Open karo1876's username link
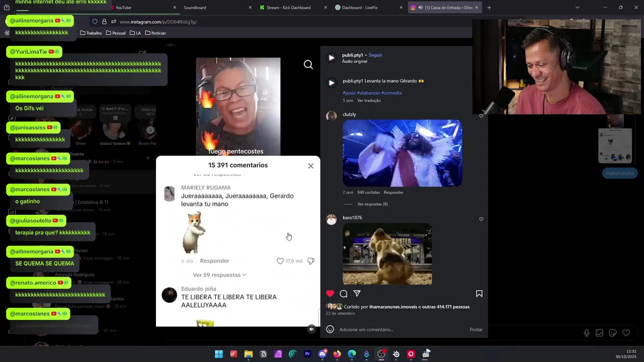 click(352, 218)
